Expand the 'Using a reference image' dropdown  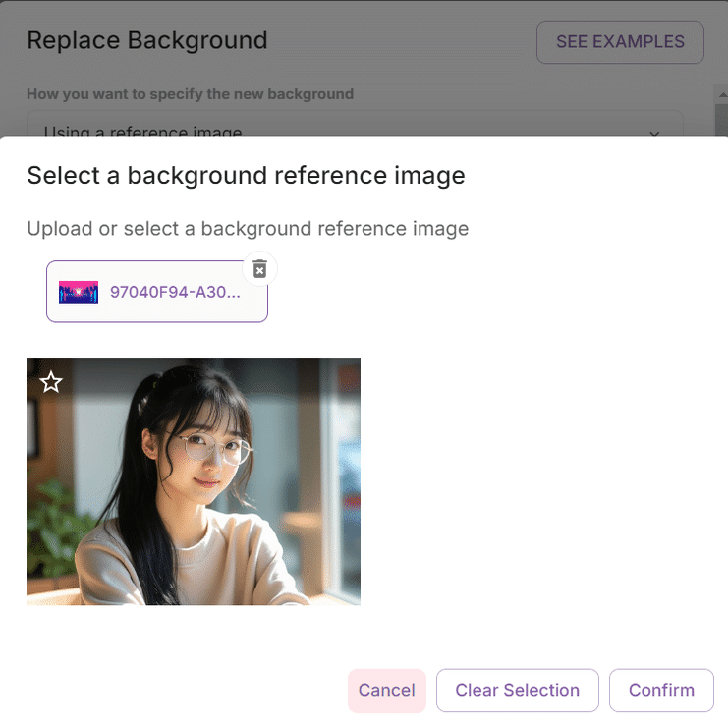pyautogui.click(x=355, y=124)
